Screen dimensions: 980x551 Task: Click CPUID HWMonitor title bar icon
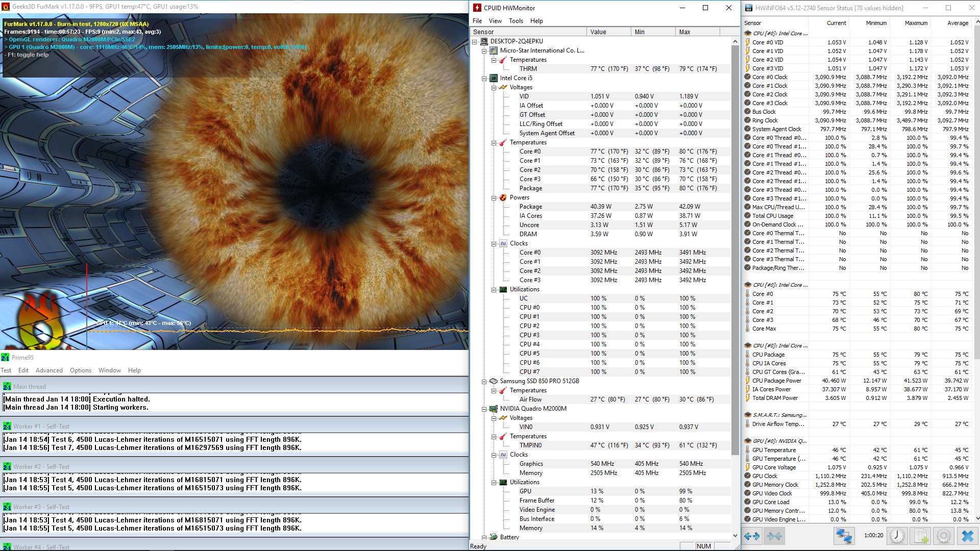[x=477, y=8]
